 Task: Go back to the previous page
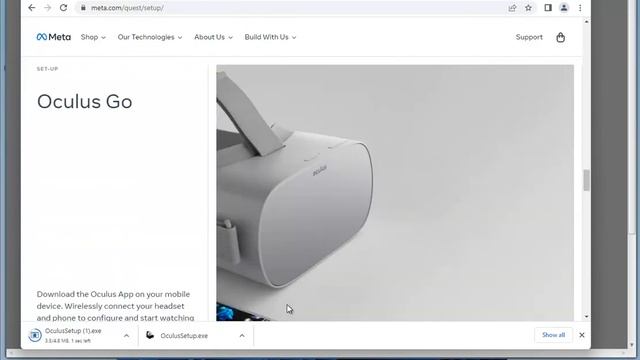coord(32,8)
